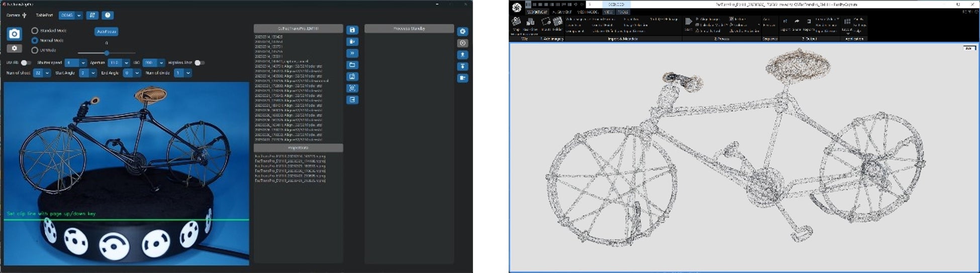Image resolution: width=980 pixels, height=273 pixels.
Task: Click the AutoFocus button
Action: 106,31
